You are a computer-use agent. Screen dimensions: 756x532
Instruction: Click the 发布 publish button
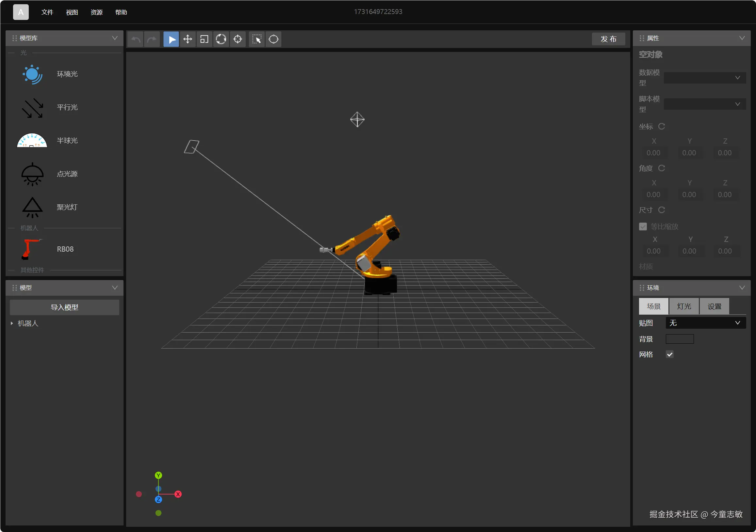(x=608, y=39)
